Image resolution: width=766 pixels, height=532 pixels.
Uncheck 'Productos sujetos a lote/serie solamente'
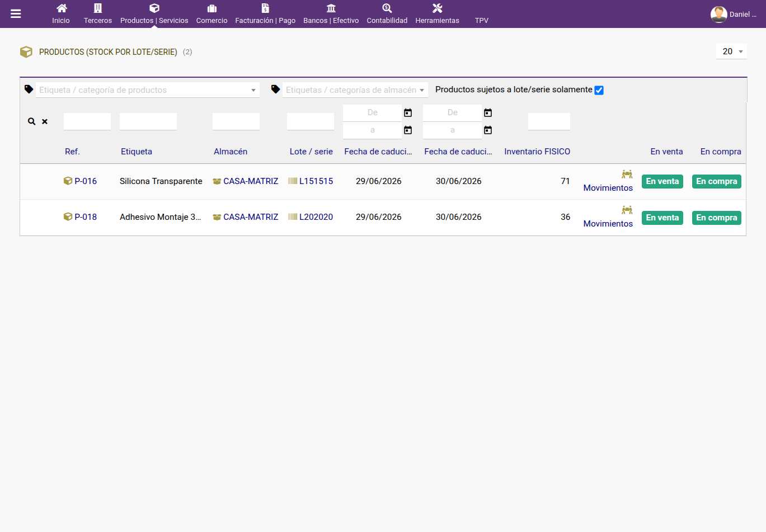pyautogui.click(x=599, y=90)
